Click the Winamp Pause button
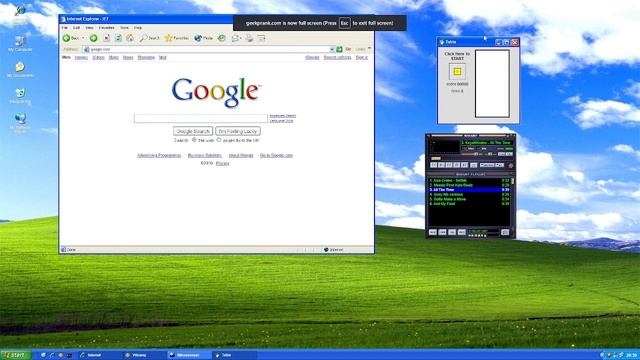640x360 pixels. pos(449,165)
